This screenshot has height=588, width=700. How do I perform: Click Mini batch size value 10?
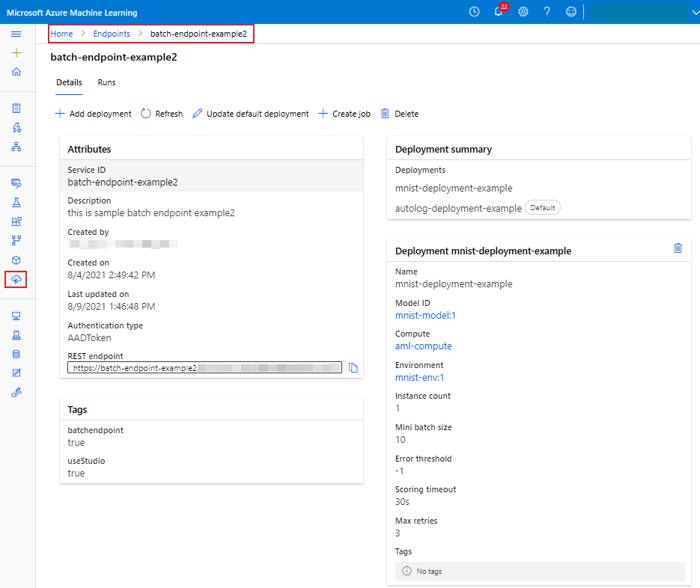[x=400, y=439]
